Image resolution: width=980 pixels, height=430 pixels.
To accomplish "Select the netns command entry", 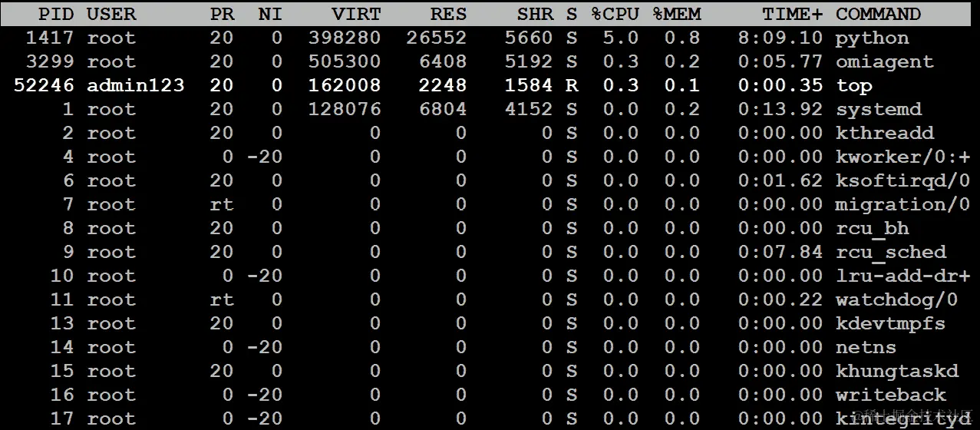I will pyautogui.click(x=866, y=348).
